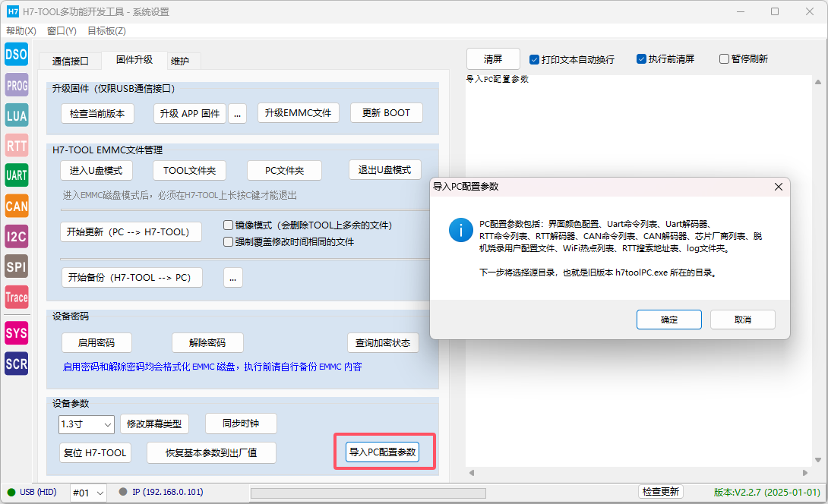The image size is (828, 504).
Task: Open the PC文件夹 button
Action: pos(285,171)
